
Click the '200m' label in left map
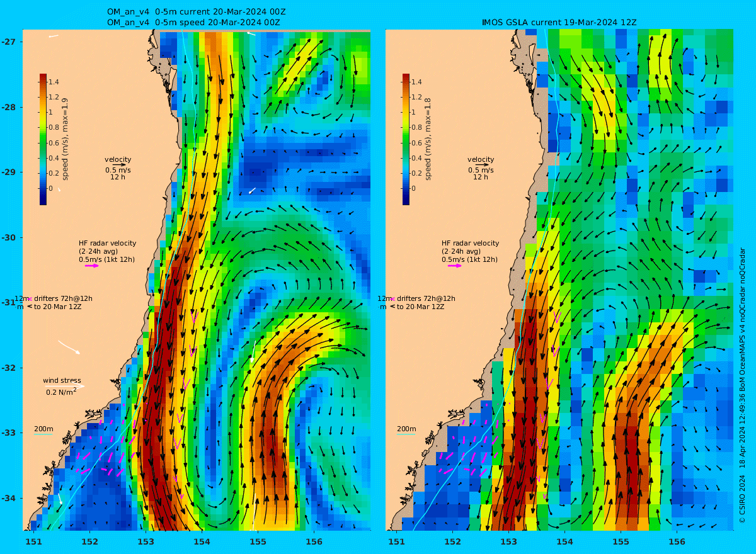tap(43, 429)
